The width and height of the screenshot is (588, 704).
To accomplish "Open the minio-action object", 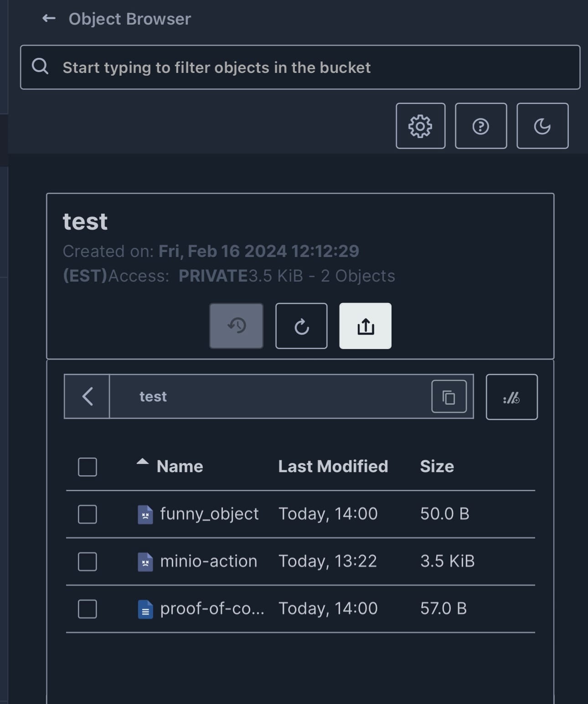I will point(208,561).
